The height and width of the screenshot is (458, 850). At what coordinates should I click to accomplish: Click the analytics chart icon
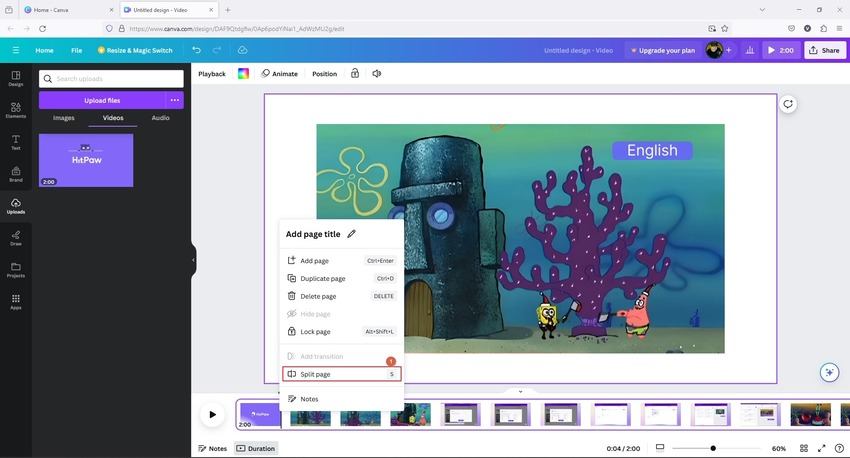click(750, 50)
